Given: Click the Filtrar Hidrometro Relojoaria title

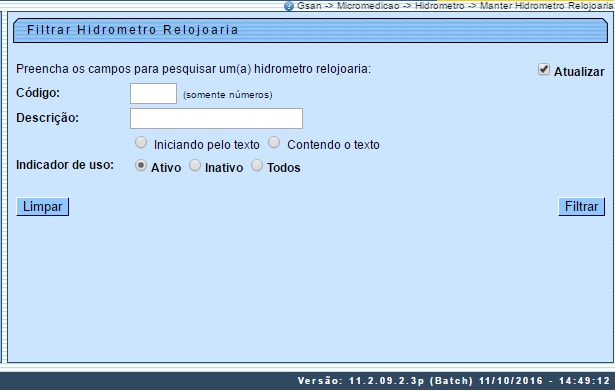Looking at the screenshot, I should pos(133,30).
